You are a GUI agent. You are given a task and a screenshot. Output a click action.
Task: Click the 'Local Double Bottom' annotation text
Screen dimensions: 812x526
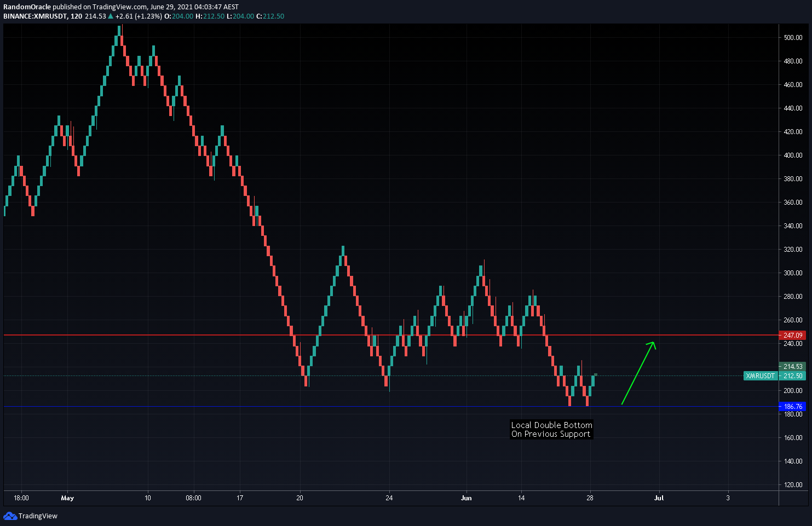click(x=551, y=425)
